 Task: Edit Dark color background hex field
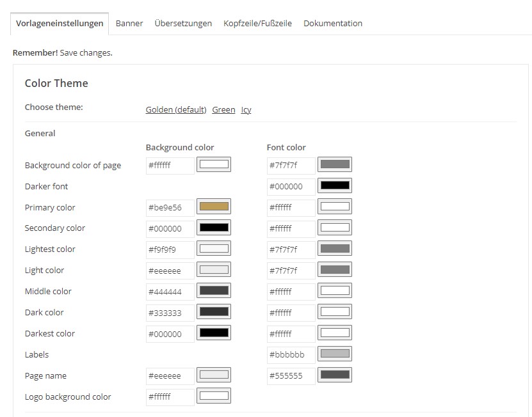170,313
